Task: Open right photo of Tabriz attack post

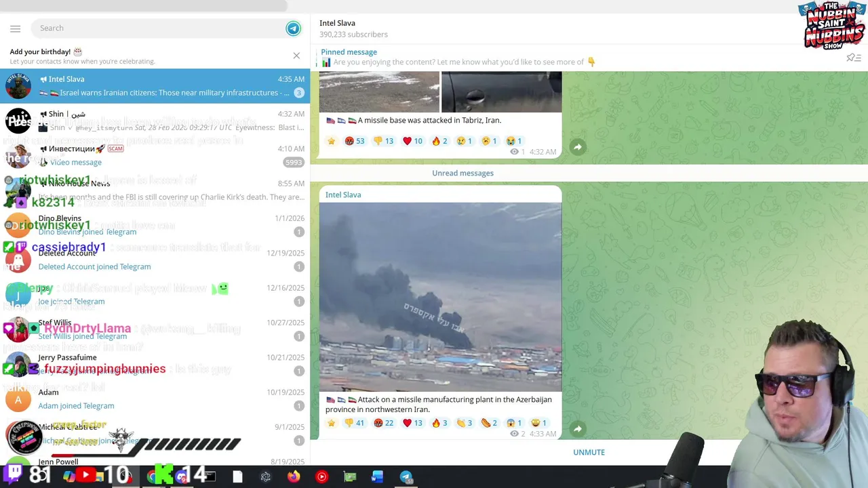Action: coord(501,91)
